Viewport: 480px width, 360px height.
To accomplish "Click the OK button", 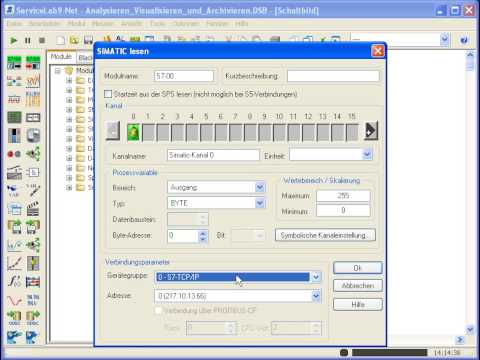I will 358,268.
